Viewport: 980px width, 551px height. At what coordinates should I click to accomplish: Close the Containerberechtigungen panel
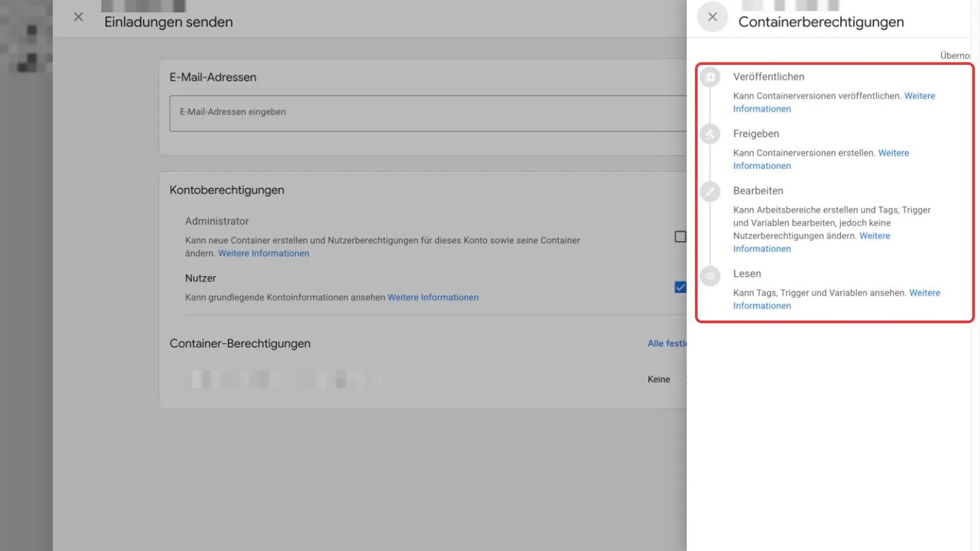click(712, 17)
